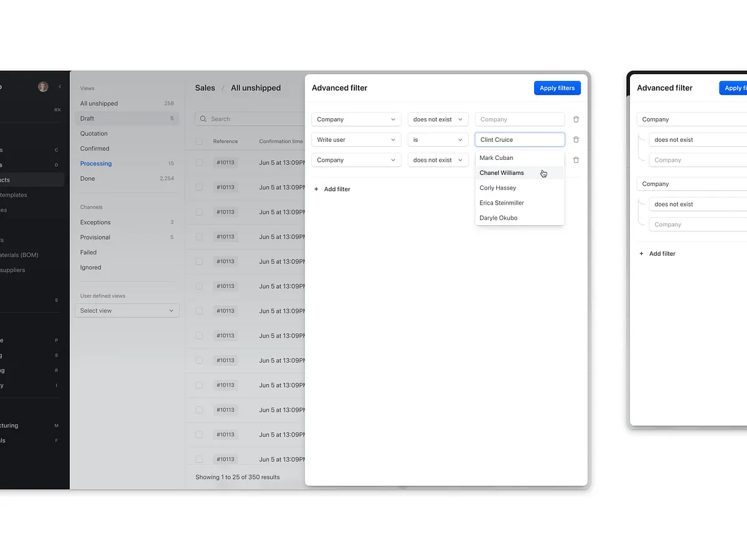747x560 pixels.
Task: Open the topmost Company dropdown in the right-hand panel
Action: pos(692,119)
